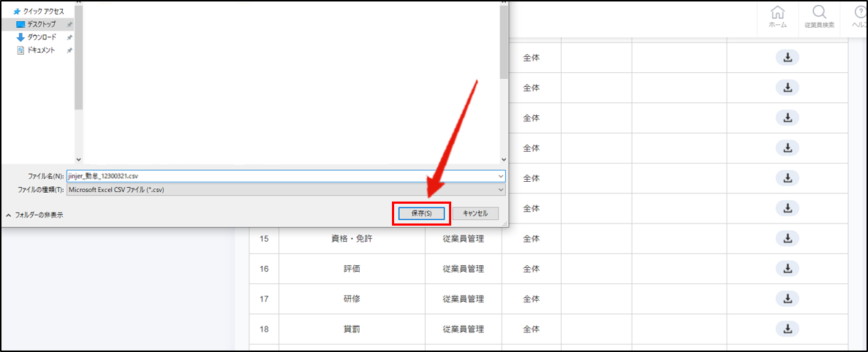
Task: Open the ファイル名 dropdown arrow
Action: click(x=501, y=176)
